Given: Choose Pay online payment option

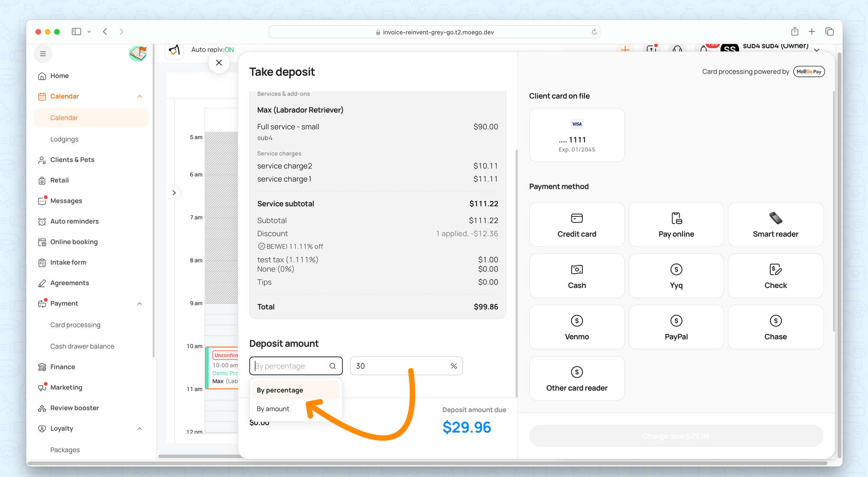Looking at the screenshot, I should 676,225.
